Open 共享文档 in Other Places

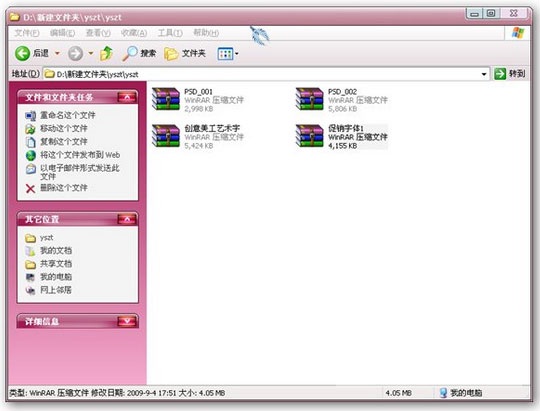[56, 264]
